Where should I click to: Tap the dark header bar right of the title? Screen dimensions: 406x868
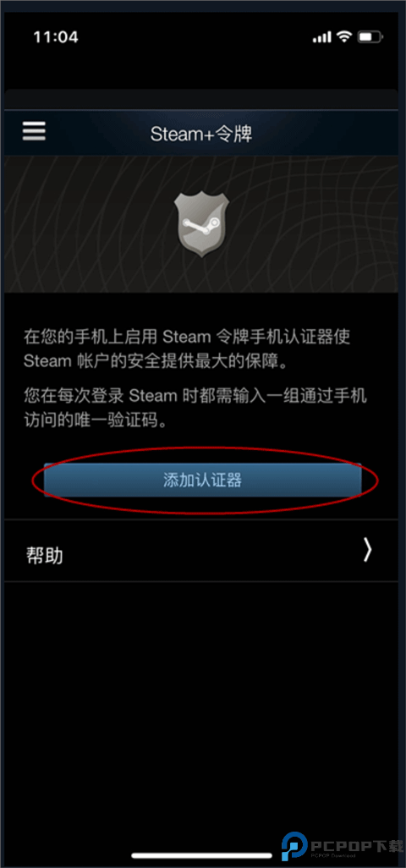click(326, 133)
